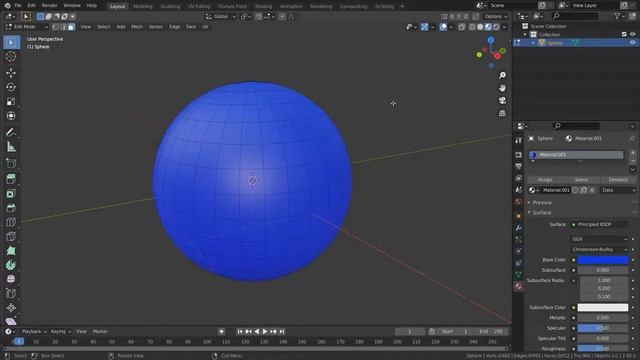Switch to the UV Editing workspace tab
The image size is (640, 360).
click(199, 6)
